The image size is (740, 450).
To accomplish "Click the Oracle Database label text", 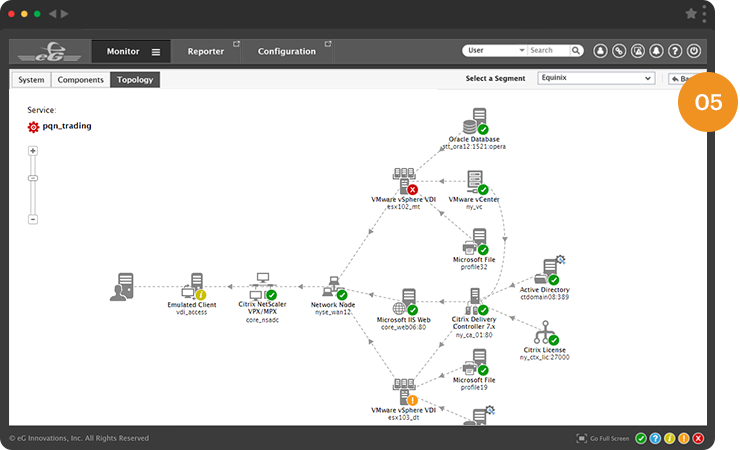I will tap(474, 139).
